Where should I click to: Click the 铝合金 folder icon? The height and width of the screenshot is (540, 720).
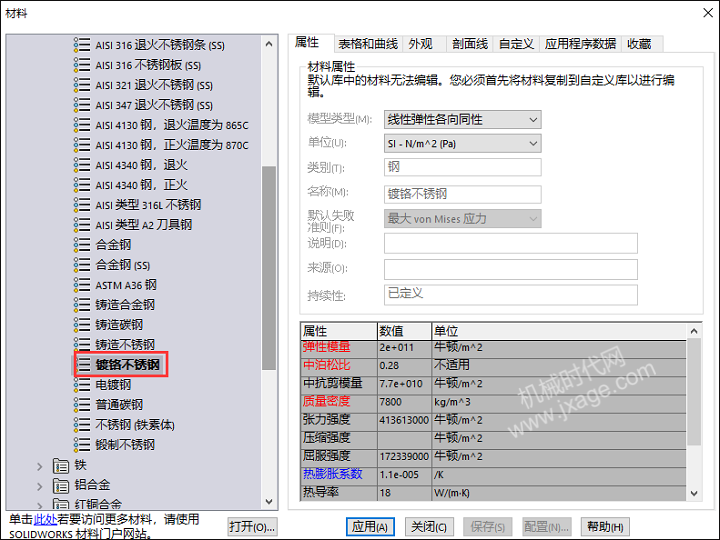tap(61, 485)
